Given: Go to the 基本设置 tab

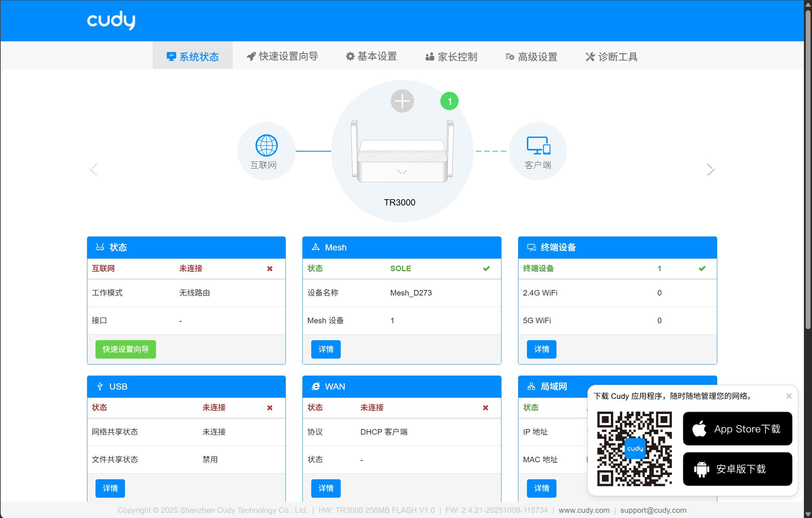Looking at the screenshot, I should pos(371,56).
